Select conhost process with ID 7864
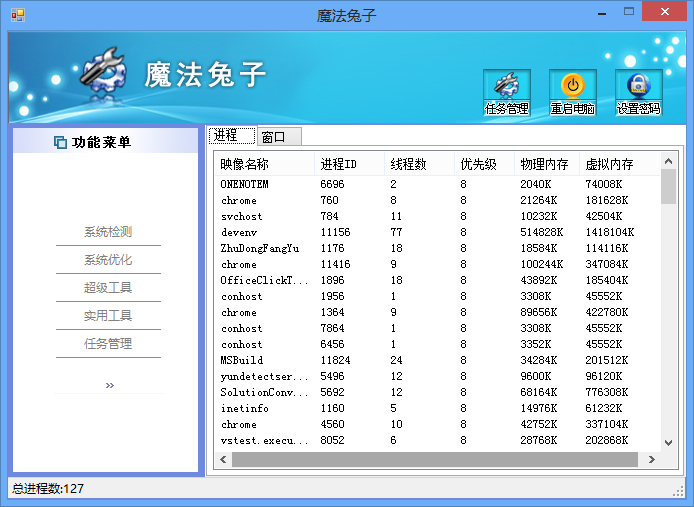The image size is (694, 507). pos(437,328)
